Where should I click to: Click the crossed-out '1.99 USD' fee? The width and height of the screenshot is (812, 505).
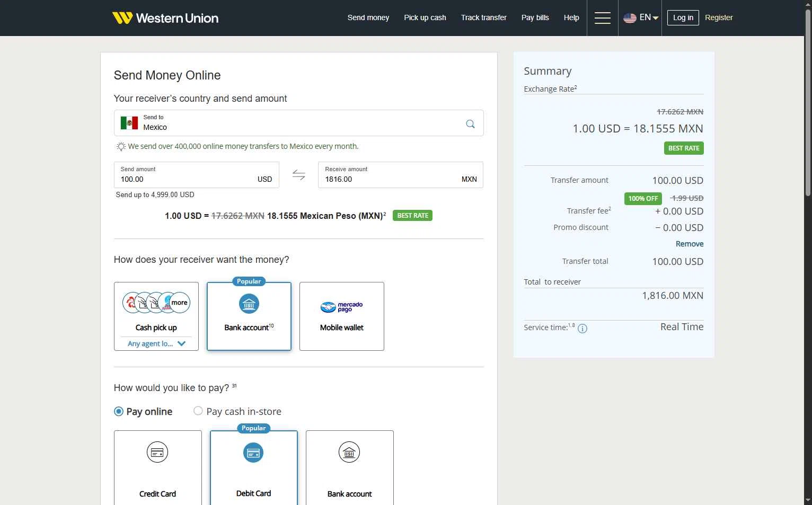[687, 198]
